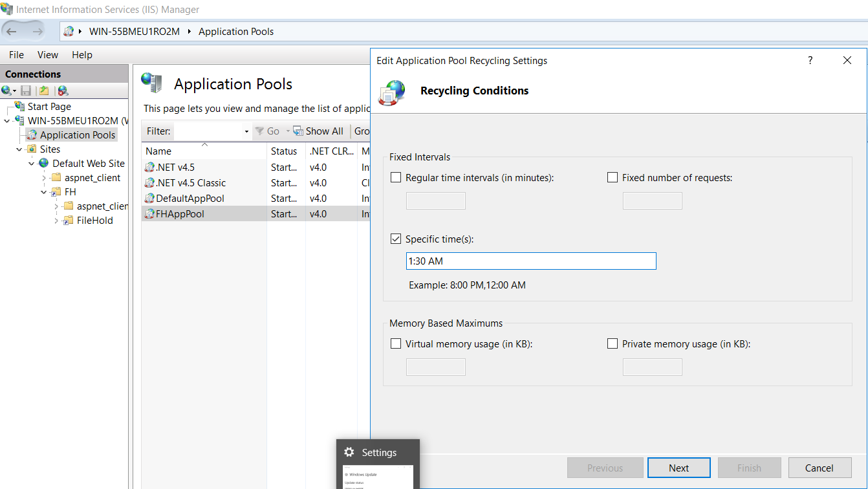
Task: Click the Next button
Action: (x=678, y=467)
